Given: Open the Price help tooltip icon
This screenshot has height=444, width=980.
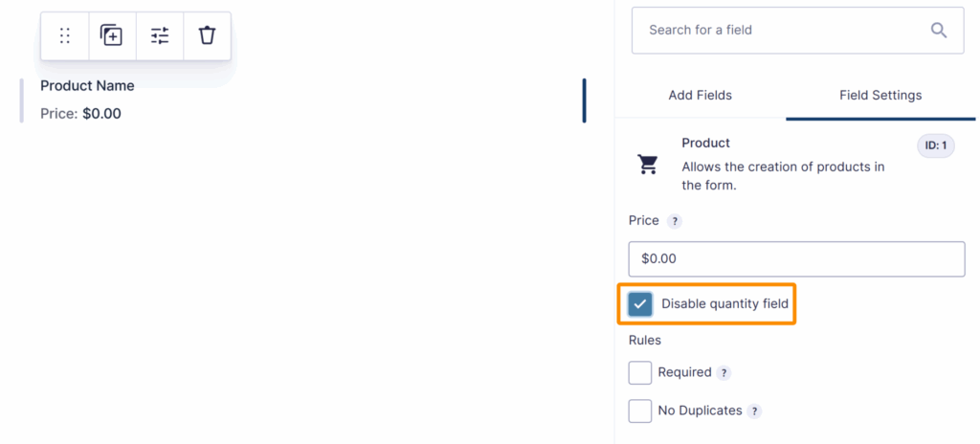Looking at the screenshot, I should click(675, 221).
